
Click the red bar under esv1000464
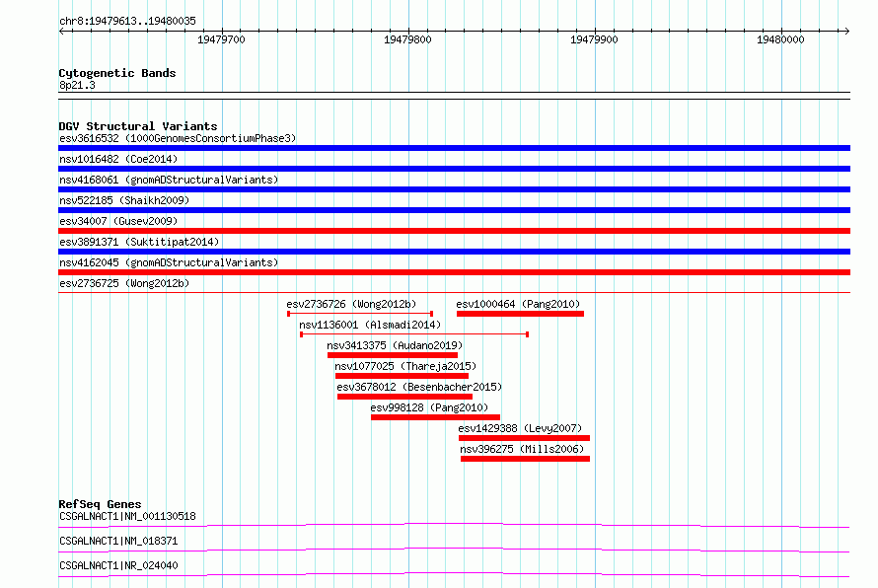pos(520,314)
